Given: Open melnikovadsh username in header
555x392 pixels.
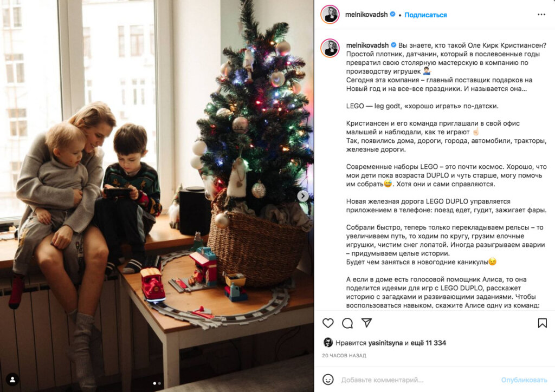Looking at the screenshot, I should [x=366, y=15].
